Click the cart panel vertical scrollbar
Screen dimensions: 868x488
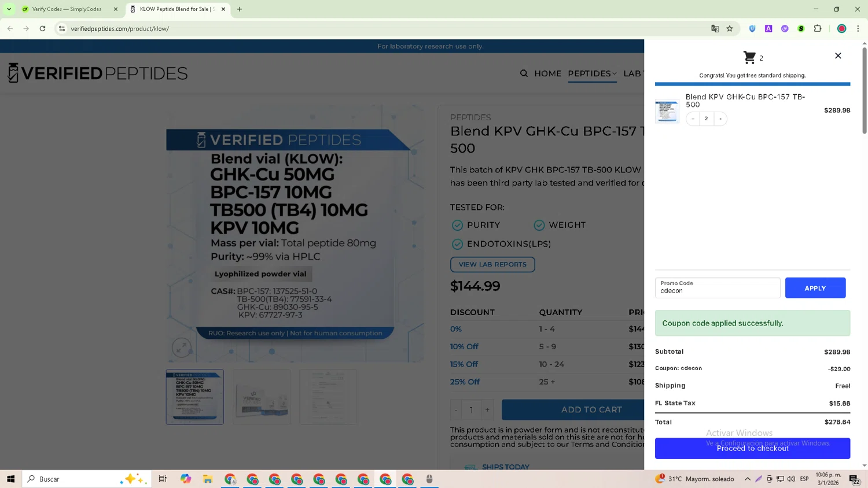[865, 91]
